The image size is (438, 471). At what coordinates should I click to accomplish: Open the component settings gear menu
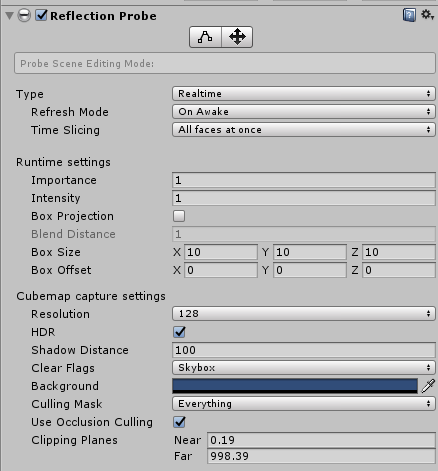427,15
